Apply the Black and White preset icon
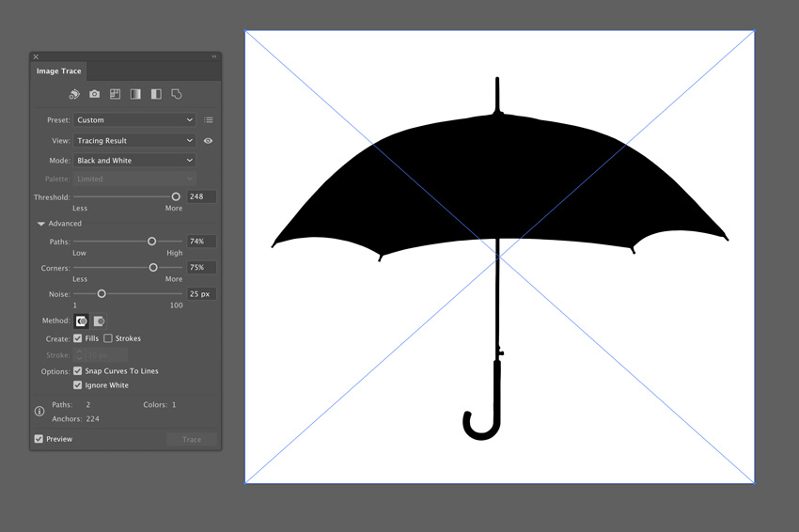799x532 pixels. (156, 94)
